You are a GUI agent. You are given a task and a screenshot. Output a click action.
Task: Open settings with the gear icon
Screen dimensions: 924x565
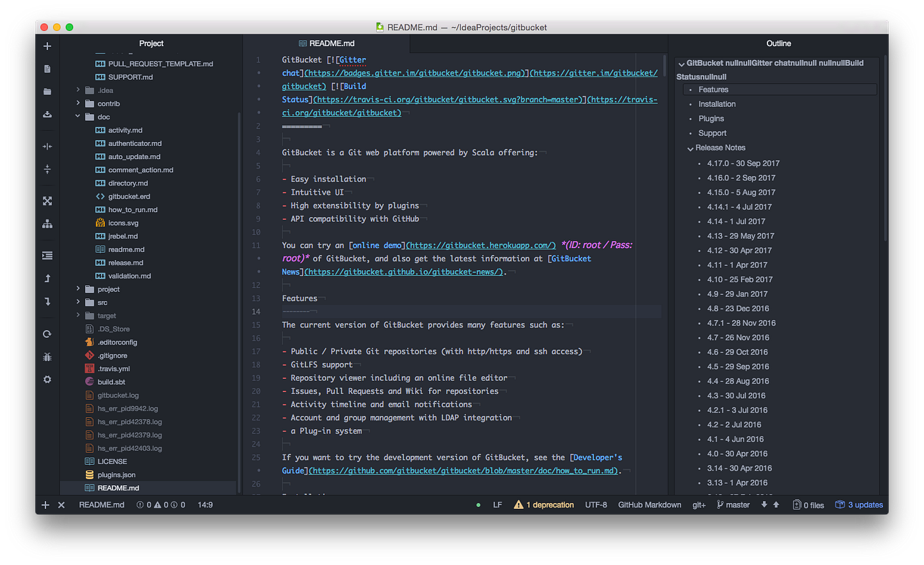pos(47,380)
